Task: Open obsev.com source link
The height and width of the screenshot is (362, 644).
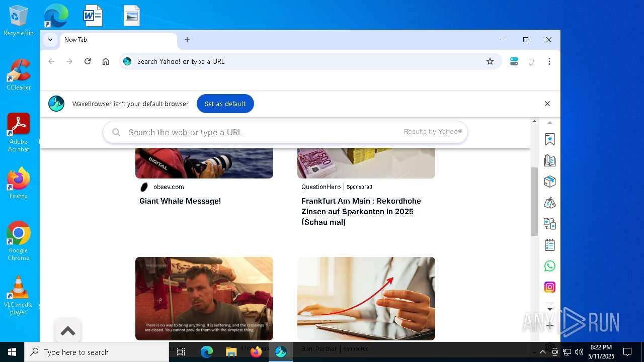Action: click(x=169, y=187)
